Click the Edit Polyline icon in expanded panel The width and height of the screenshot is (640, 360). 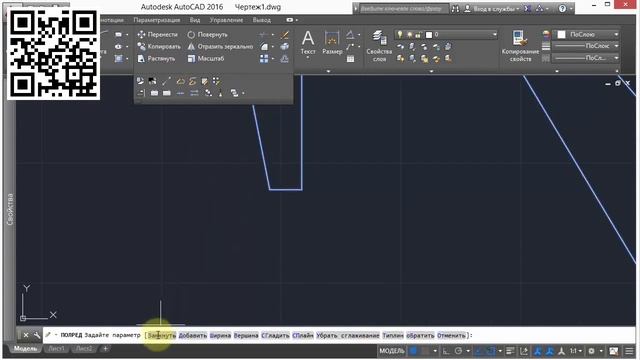point(180,81)
